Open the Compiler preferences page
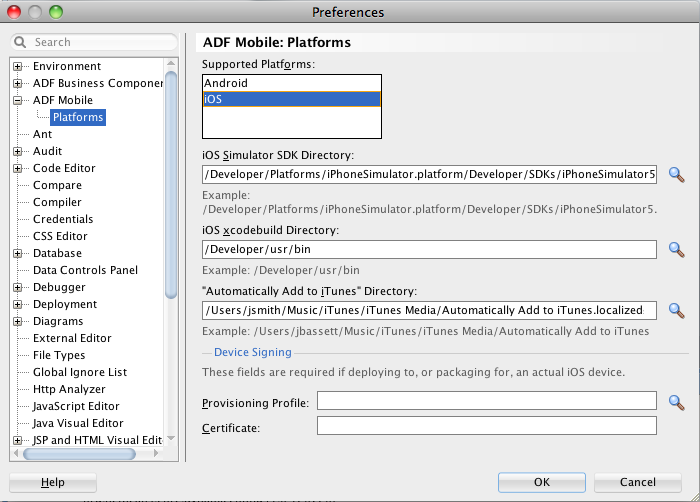Image resolution: width=700 pixels, height=502 pixels. tap(57, 202)
